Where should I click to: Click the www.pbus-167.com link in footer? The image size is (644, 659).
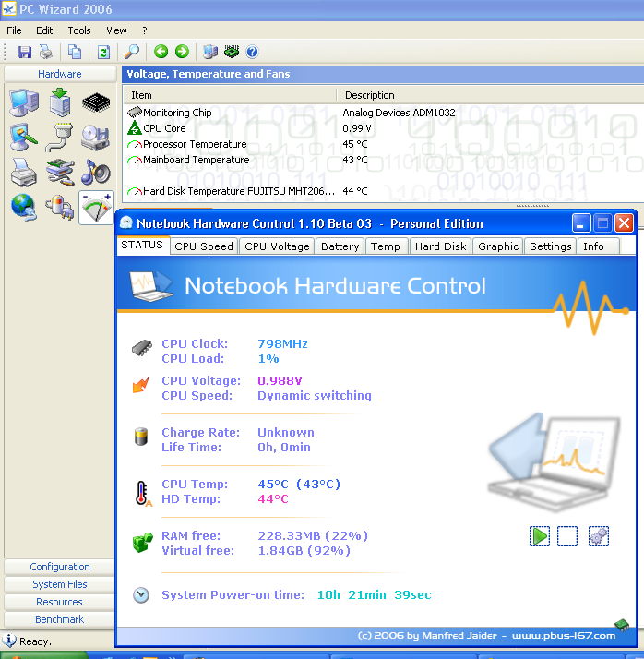[x=564, y=635]
